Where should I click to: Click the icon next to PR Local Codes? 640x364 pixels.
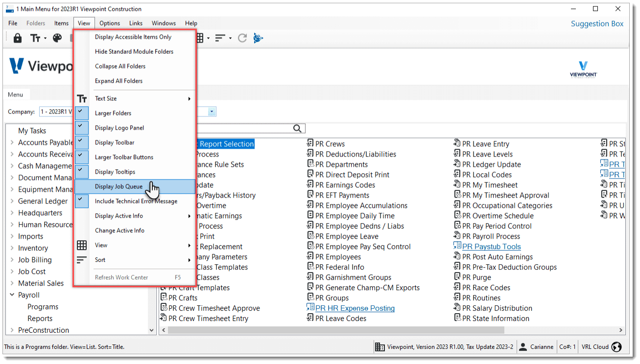point(457,174)
